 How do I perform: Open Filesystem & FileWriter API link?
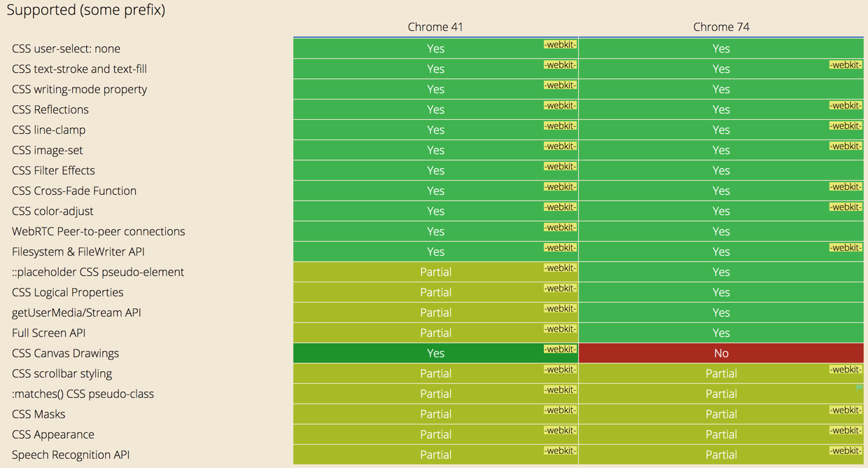coord(78,252)
